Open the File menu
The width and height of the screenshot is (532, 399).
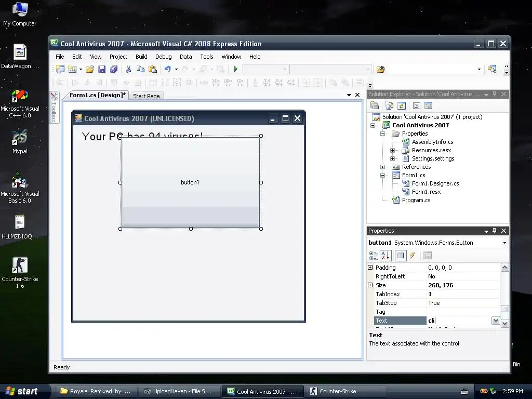point(60,57)
